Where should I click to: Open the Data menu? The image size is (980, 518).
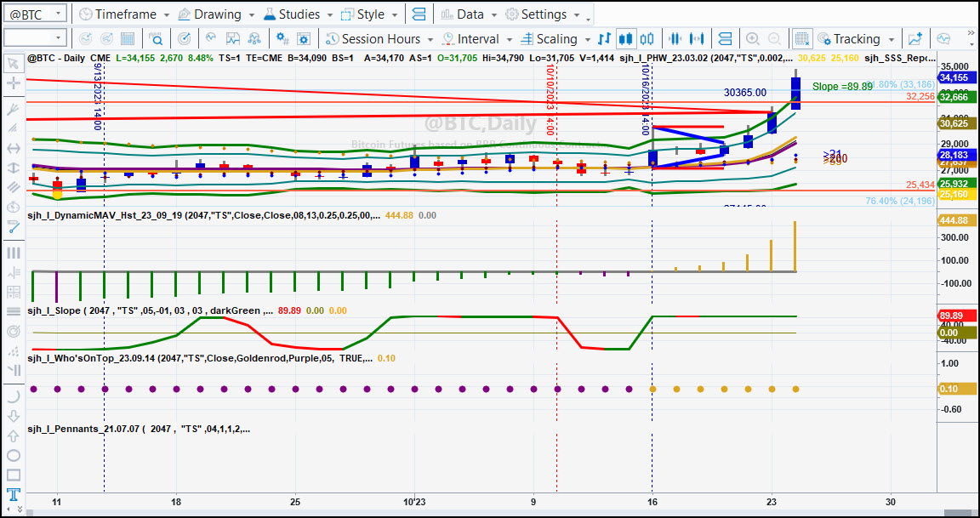coord(469,14)
